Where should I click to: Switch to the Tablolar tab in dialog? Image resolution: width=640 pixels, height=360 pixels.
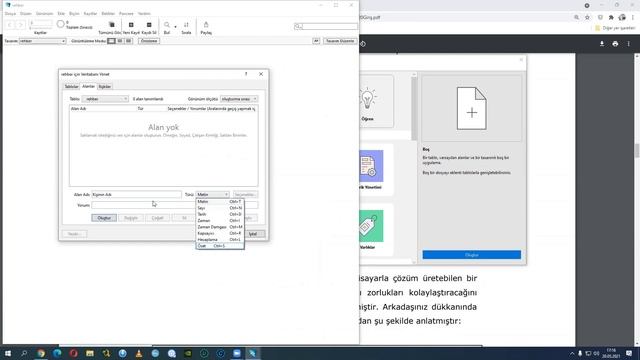coord(71,87)
